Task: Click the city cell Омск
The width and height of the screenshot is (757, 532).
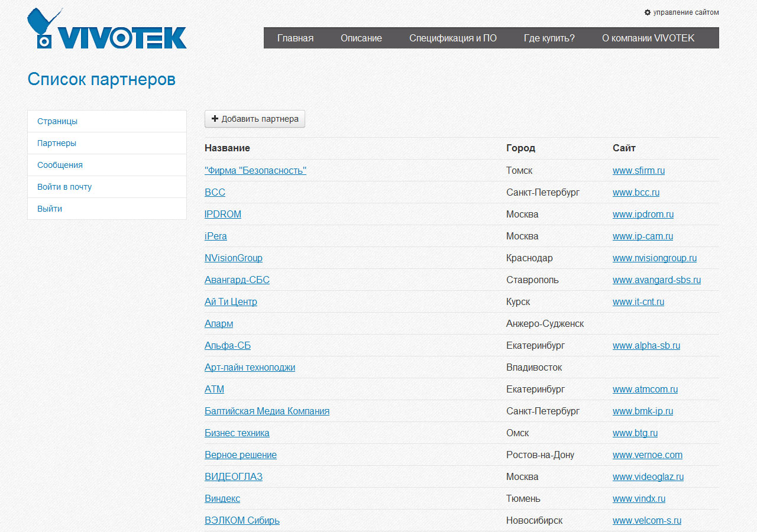Action: tap(517, 433)
